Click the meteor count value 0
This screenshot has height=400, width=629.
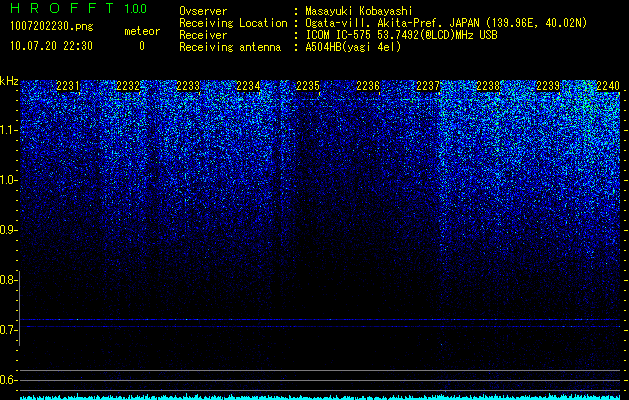[x=142, y=46]
